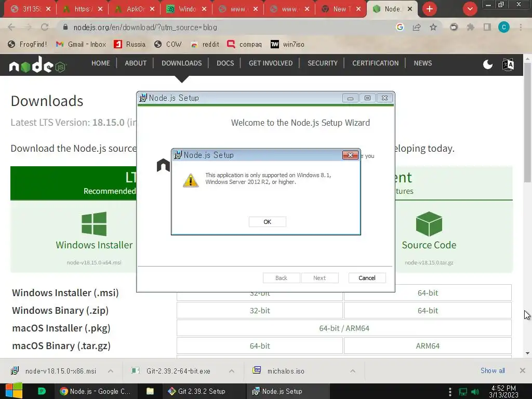Open FrogFind! bookmark
The image size is (532, 399).
(x=28, y=44)
